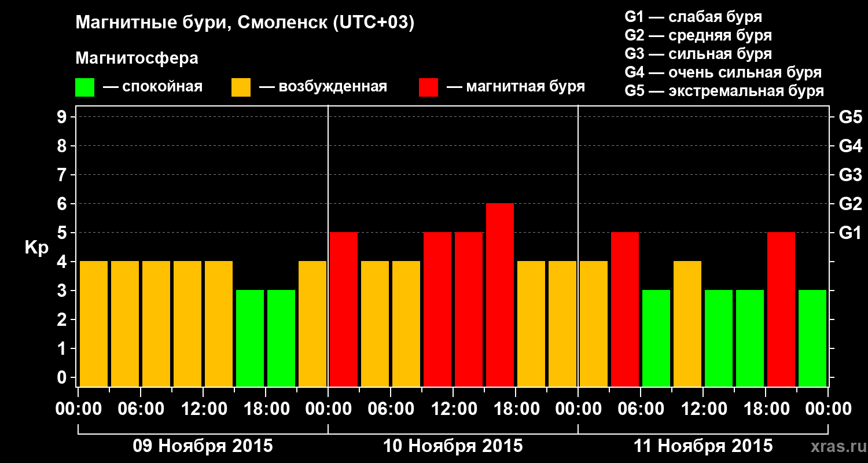Click the G1 storm level axis label
Image resolution: width=868 pixels, height=463 pixels.
849,233
